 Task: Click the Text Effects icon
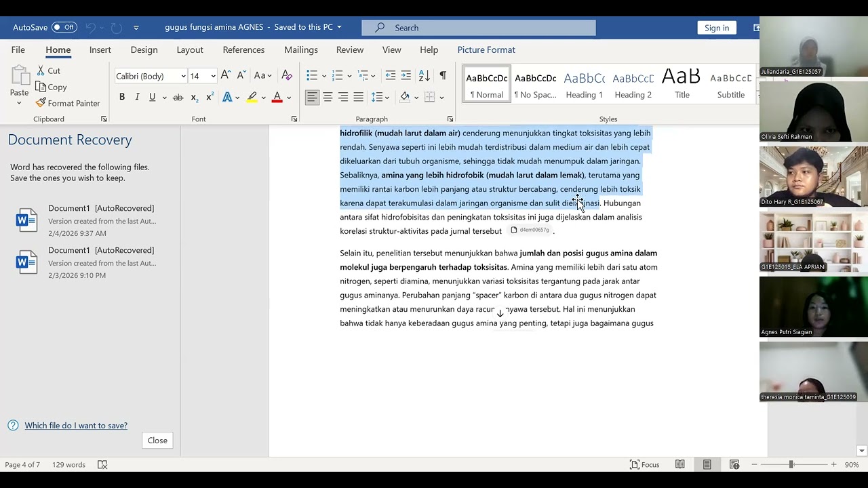tap(227, 97)
